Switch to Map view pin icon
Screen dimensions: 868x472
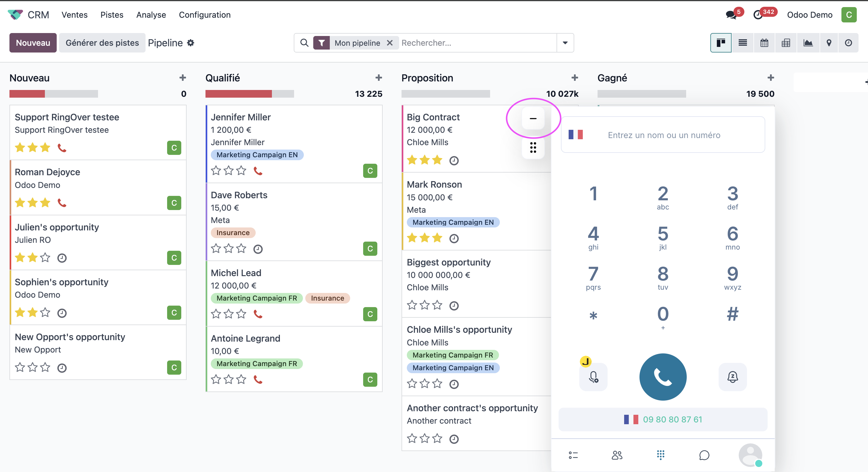(829, 43)
